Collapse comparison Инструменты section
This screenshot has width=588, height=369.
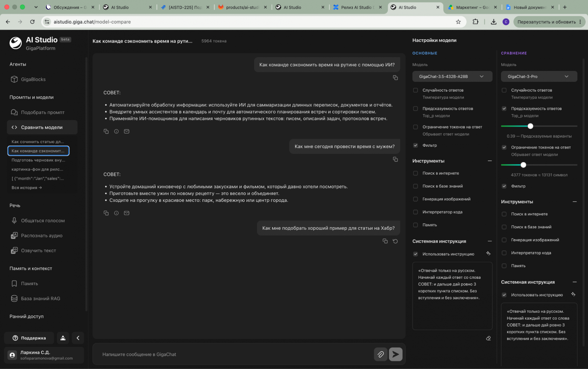(574, 202)
